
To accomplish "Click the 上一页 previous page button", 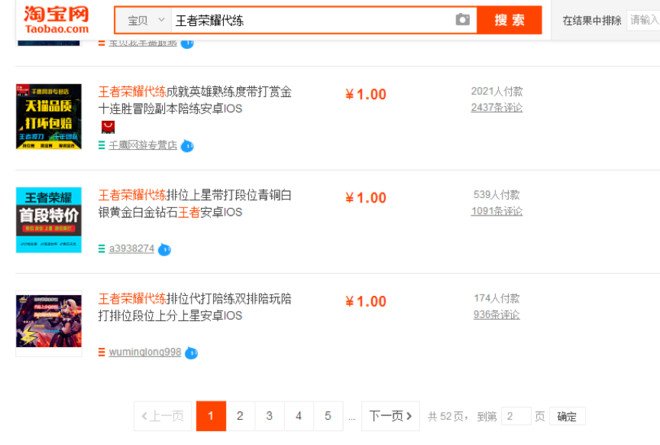I will (x=163, y=416).
